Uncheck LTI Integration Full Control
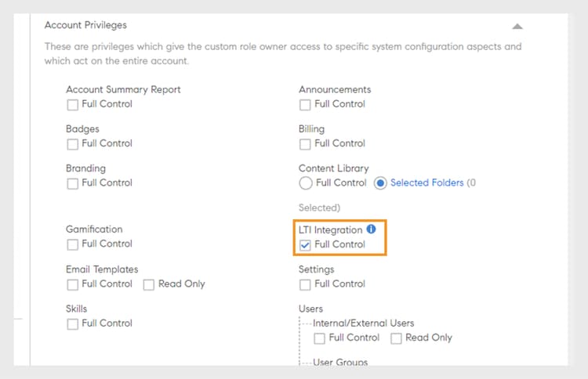This screenshot has height=379, width=588. coord(305,245)
